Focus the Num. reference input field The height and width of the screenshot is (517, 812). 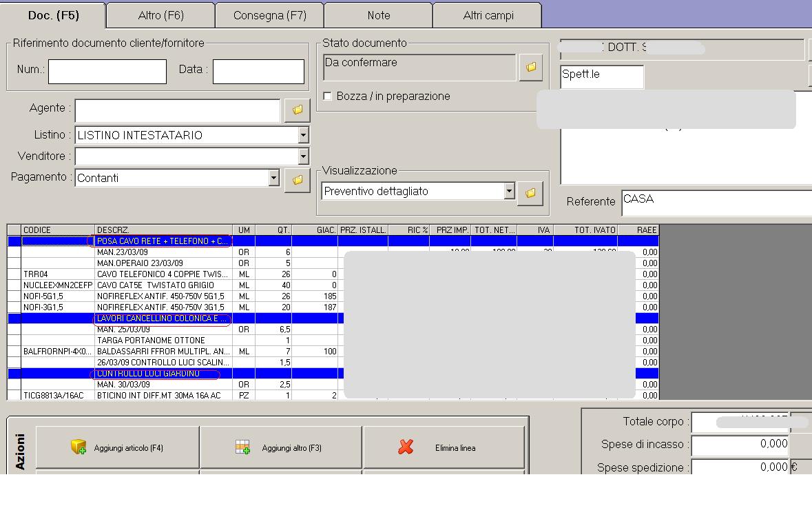[107, 72]
